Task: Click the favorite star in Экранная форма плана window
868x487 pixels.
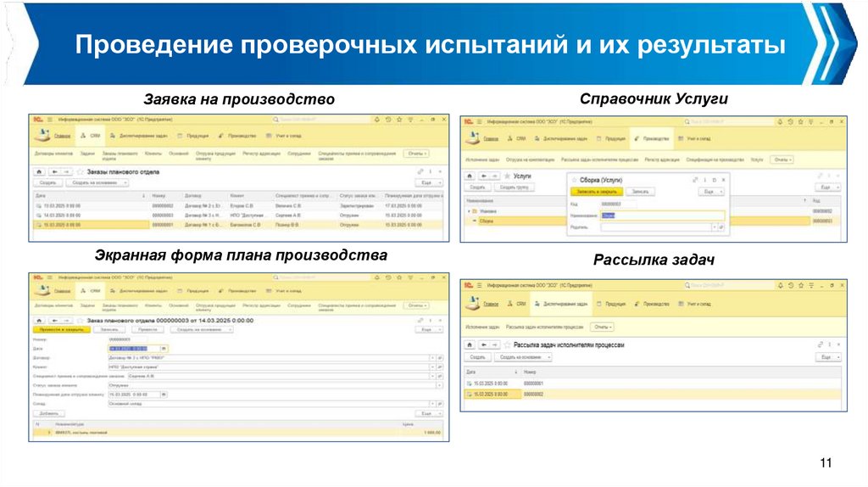Action: point(80,320)
